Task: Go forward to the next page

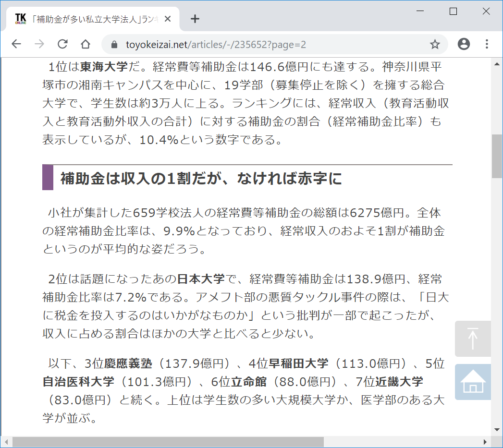Action: tap(39, 44)
